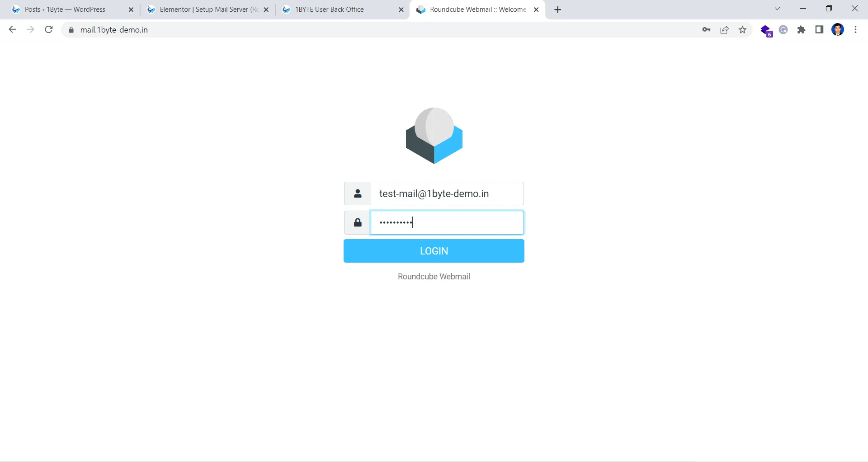Click the password input field

click(x=447, y=222)
